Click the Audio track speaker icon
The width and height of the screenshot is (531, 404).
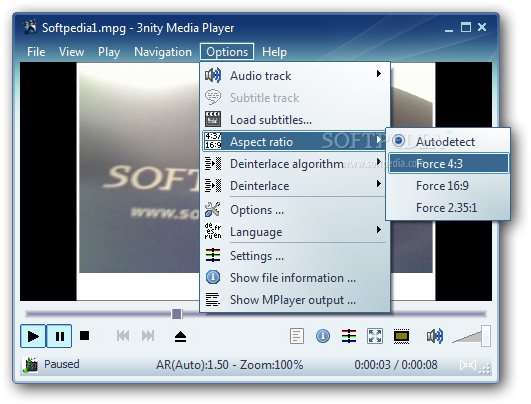(x=213, y=75)
